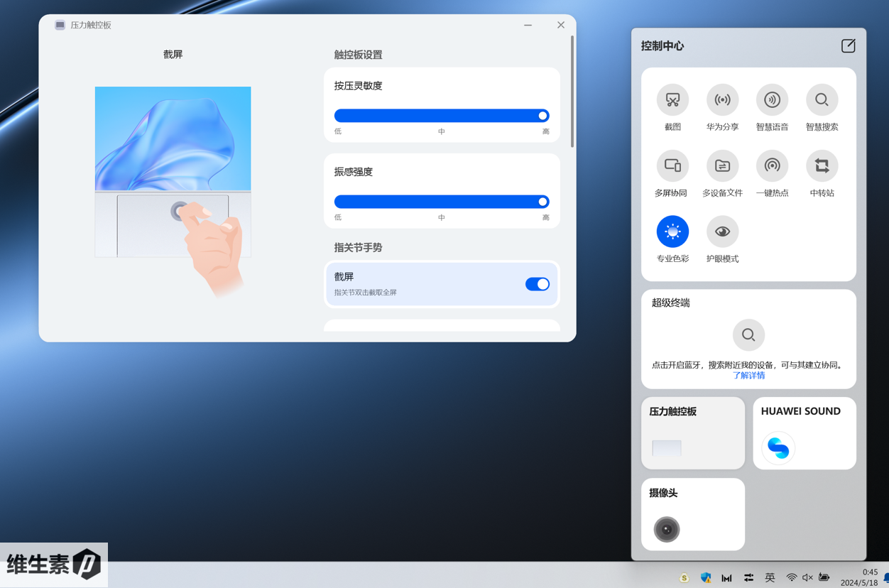889x588 pixels.
Task: Toggle 专业色彩 professional color mode
Action: tap(672, 232)
